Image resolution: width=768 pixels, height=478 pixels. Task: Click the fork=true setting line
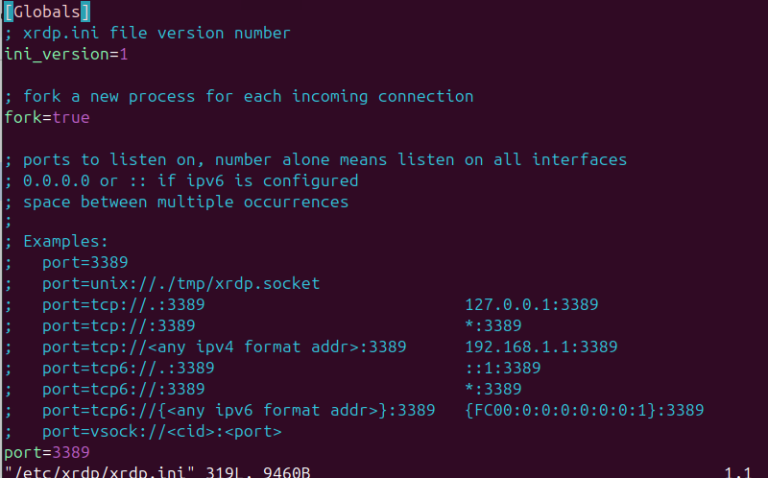(x=47, y=117)
